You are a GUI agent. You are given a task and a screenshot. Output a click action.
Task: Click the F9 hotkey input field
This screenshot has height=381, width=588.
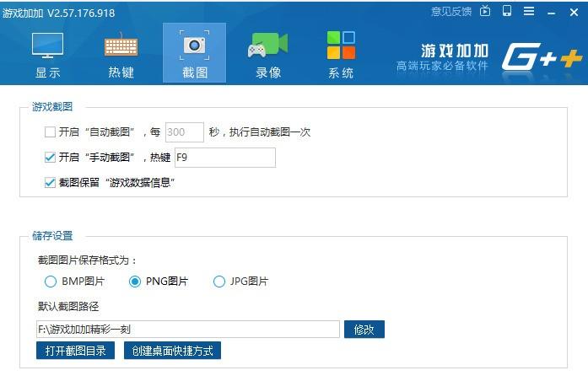pyautogui.click(x=225, y=158)
